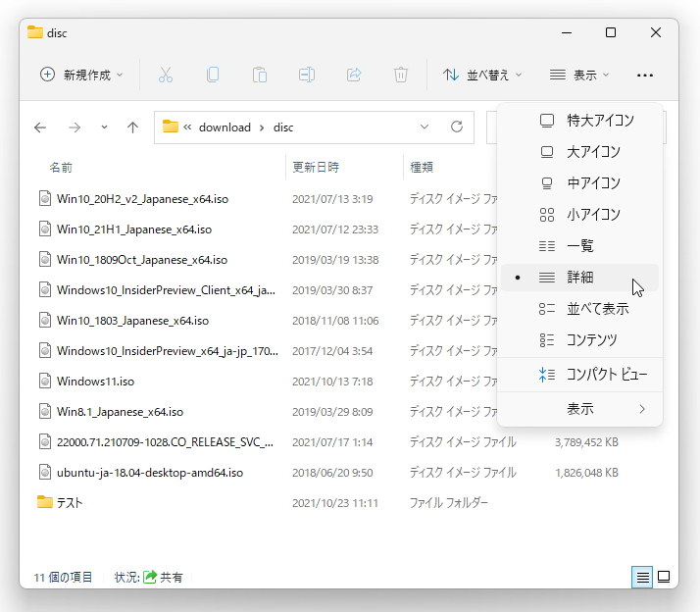Sort by 名前 column header

coord(61,167)
